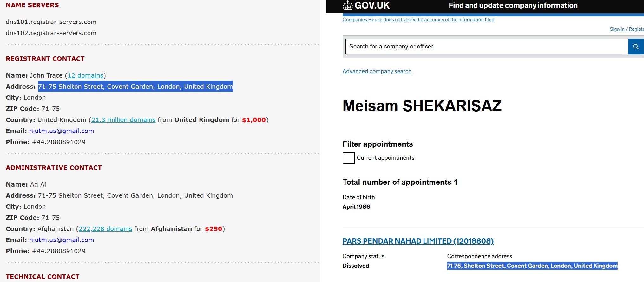Open PARS PENDAR NAHAD LIMITED company link
The height and width of the screenshot is (282, 644).
(418, 241)
